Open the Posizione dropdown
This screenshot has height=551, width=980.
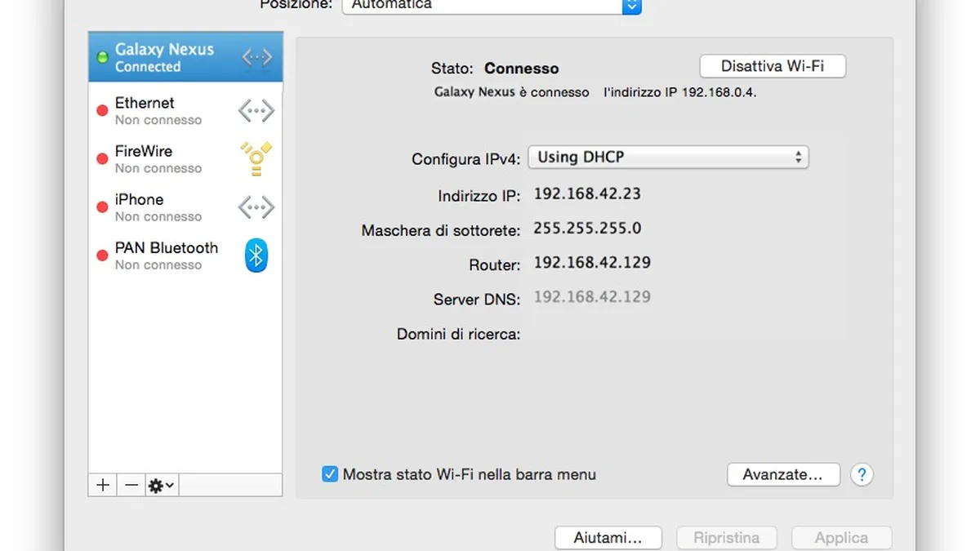(x=492, y=5)
